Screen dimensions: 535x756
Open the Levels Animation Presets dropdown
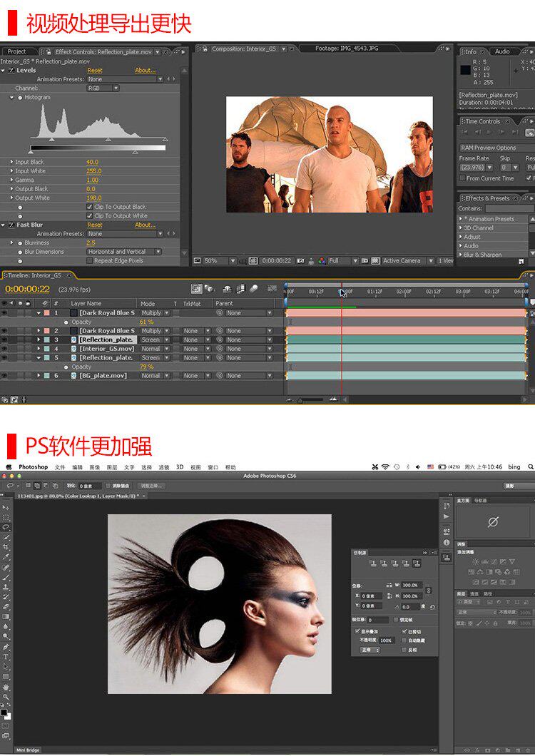(x=125, y=80)
